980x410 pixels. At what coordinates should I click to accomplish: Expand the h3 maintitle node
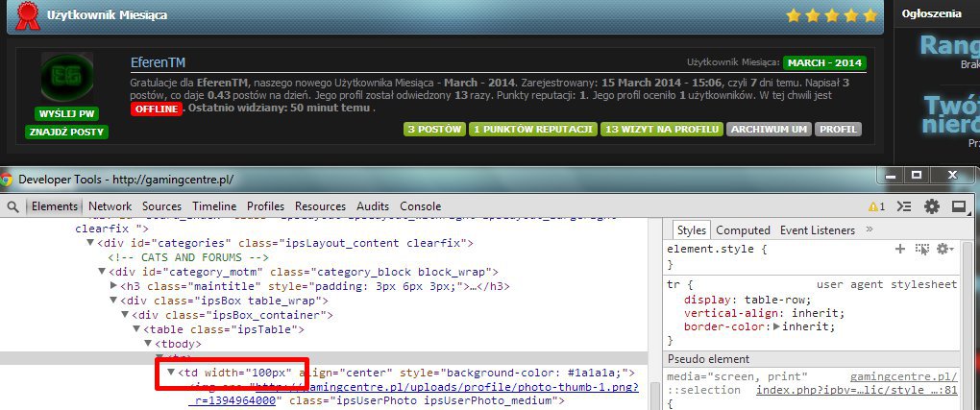click(114, 286)
